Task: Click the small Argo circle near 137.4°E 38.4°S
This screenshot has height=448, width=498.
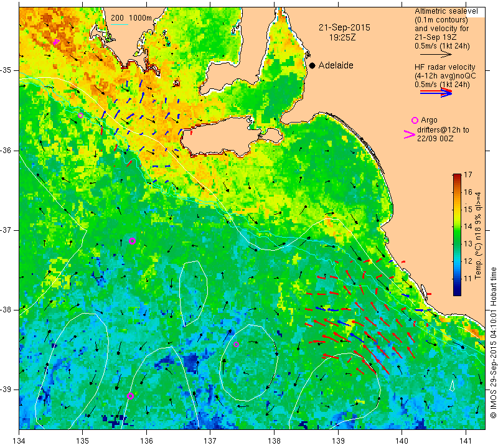Action: [236, 345]
